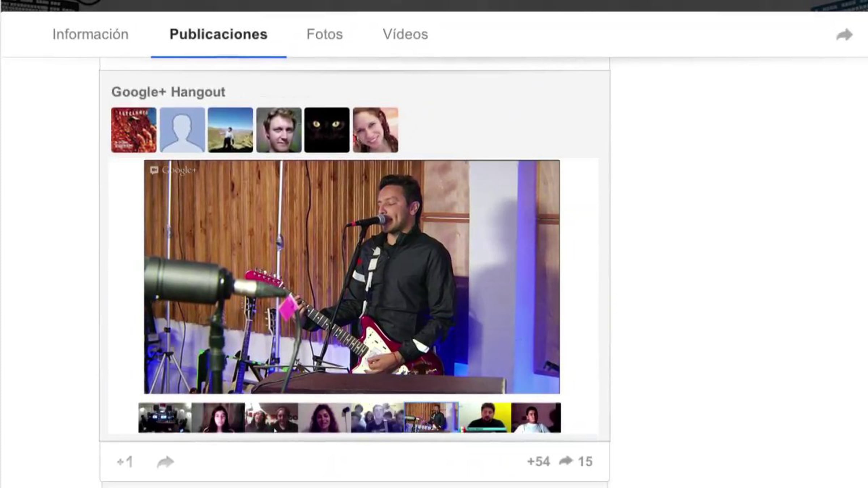Open the mountain landscape participant avatar
The width and height of the screenshot is (868, 488).
coord(230,130)
